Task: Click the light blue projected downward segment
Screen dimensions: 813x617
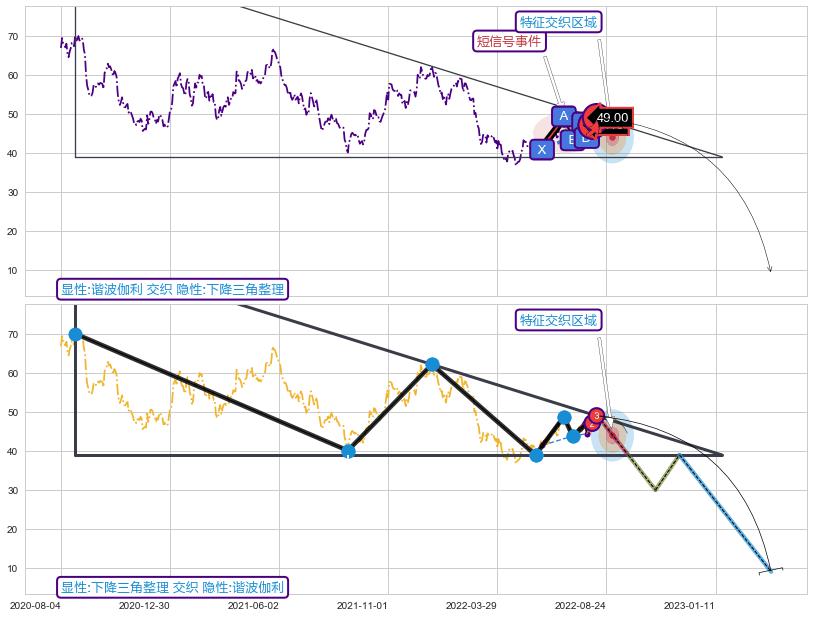Action: (725, 512)
